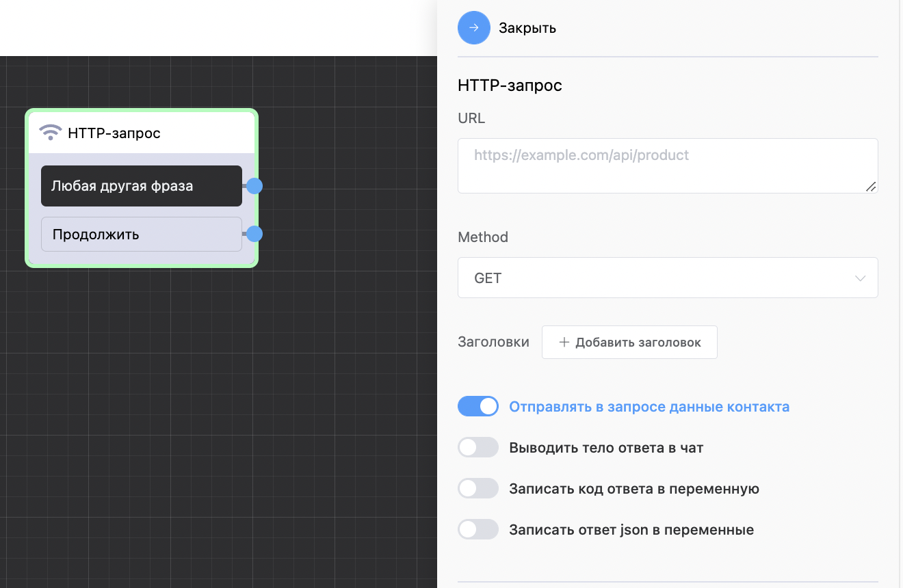903x588 pixels.
Task: Turn on Записать код ответа в переменную
Action: [478, 489]
